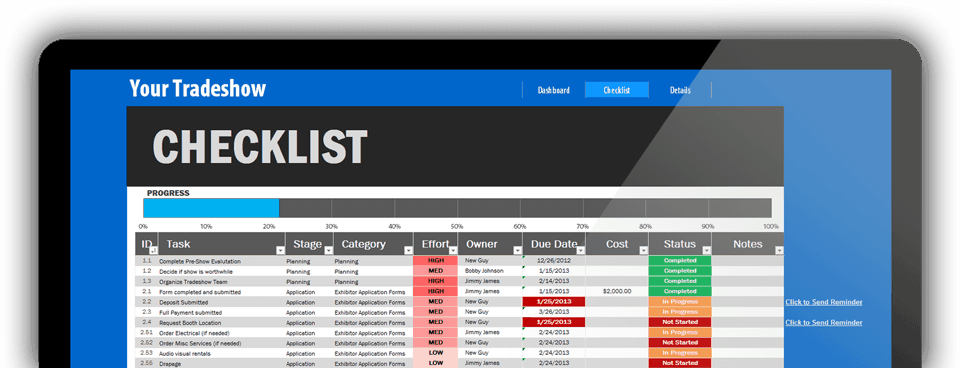960x368 pixels.
Task: Click Send Reminder link for Request Booth Location
Action: (x=823, y=322)
